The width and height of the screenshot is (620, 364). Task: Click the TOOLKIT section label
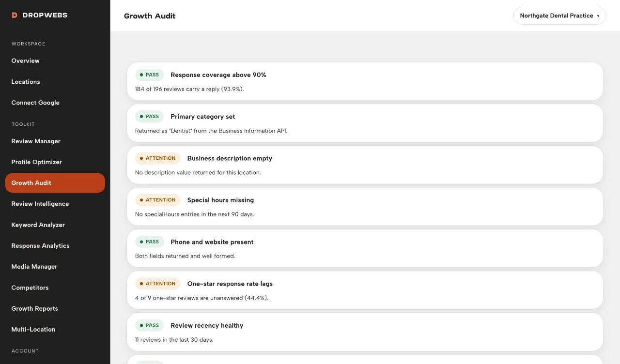coord(23,124)
